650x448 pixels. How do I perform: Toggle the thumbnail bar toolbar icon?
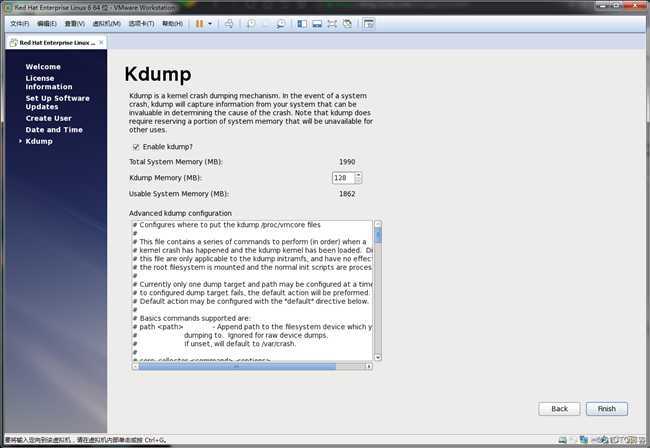[x=317, y=24]
